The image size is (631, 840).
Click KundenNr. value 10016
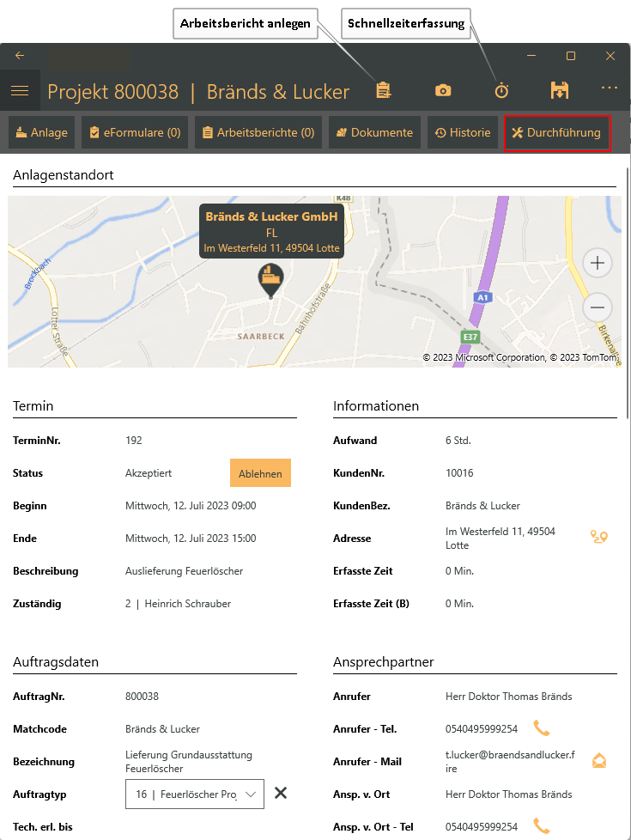(459, 473)
